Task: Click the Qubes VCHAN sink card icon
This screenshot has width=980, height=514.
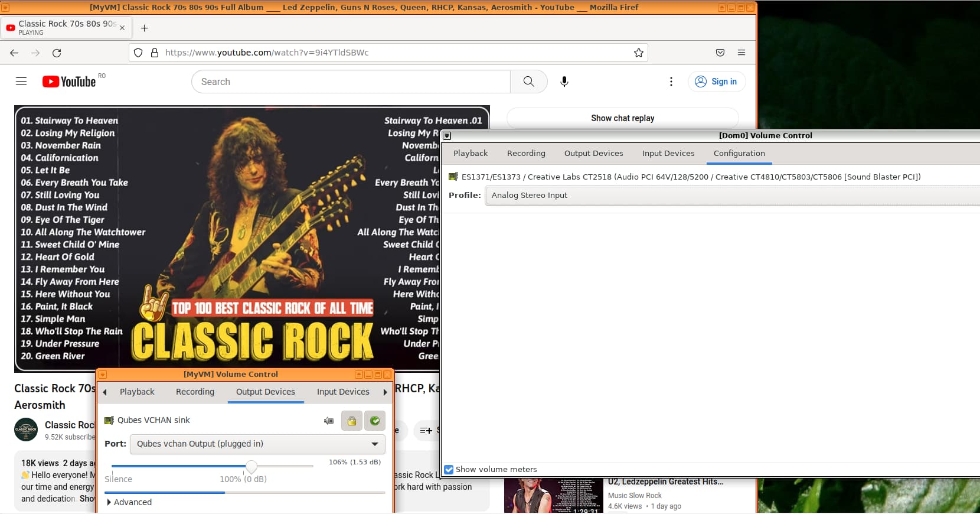Action: [109, 420]
